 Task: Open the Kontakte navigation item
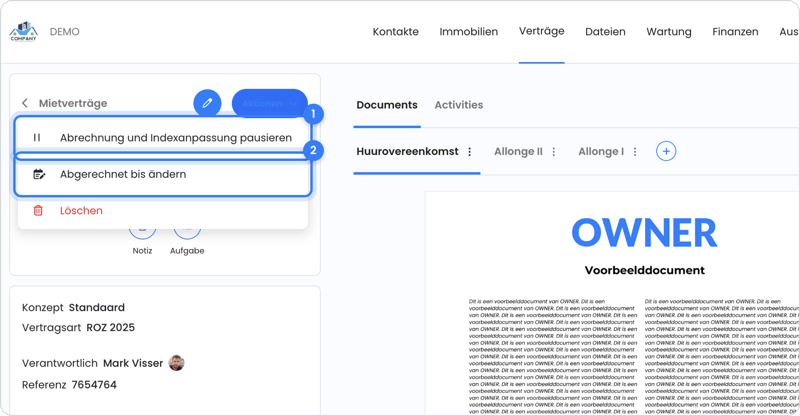pos(395,32)
